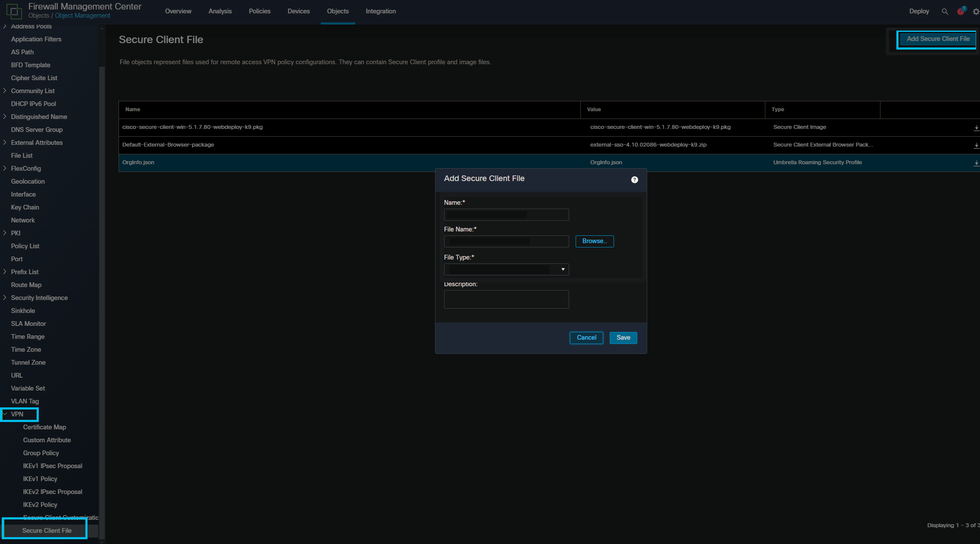Open Application Filters in sidebar

tap(36, 39)
